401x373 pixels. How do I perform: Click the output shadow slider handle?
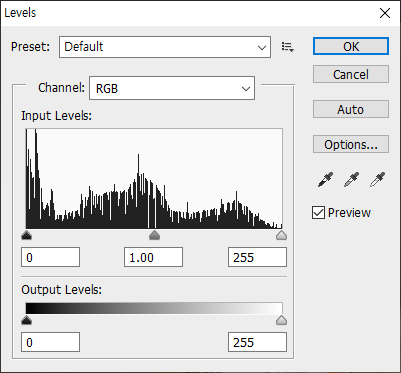pos(26,320)
